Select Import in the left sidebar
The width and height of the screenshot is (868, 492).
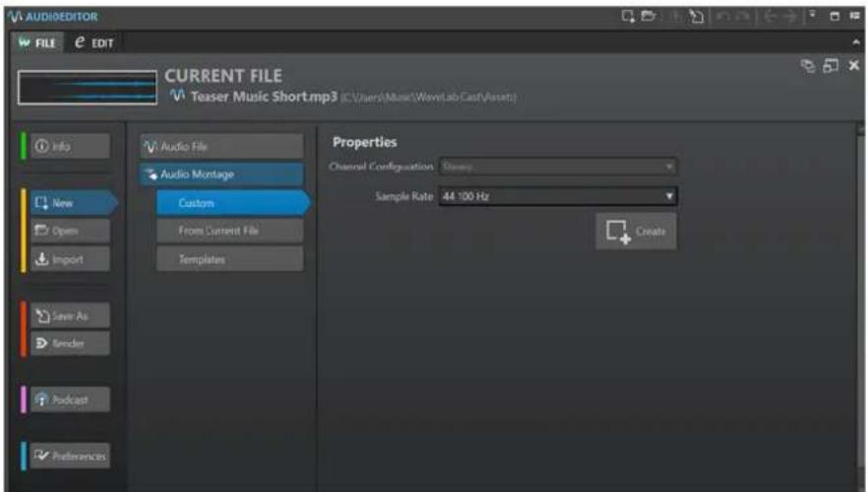[70, 259]
